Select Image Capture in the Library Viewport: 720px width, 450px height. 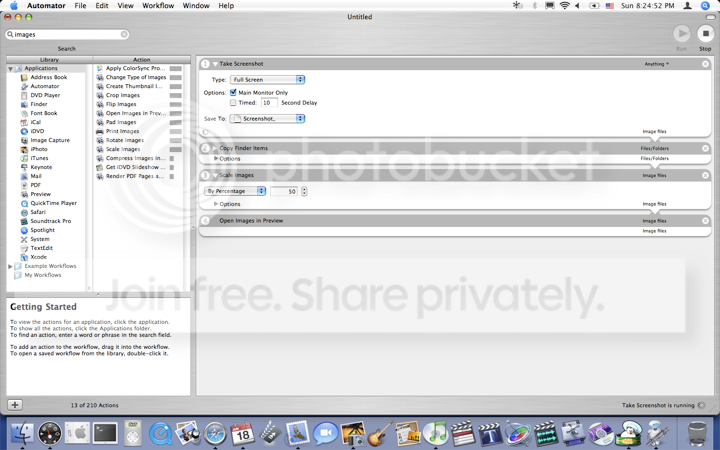tap(50, 140)
